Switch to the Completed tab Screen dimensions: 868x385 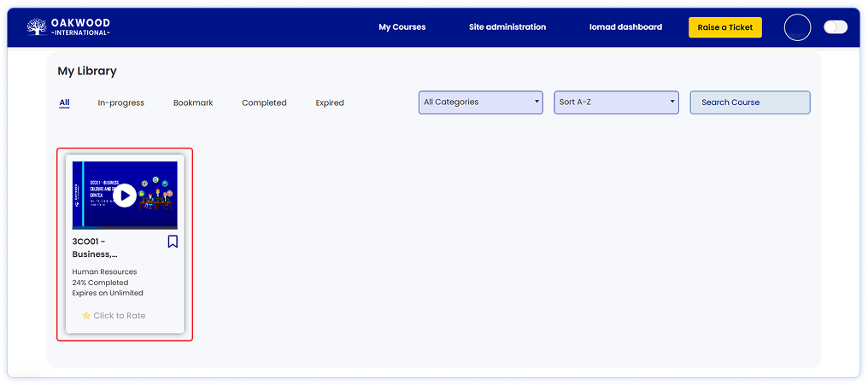point(264,103)
